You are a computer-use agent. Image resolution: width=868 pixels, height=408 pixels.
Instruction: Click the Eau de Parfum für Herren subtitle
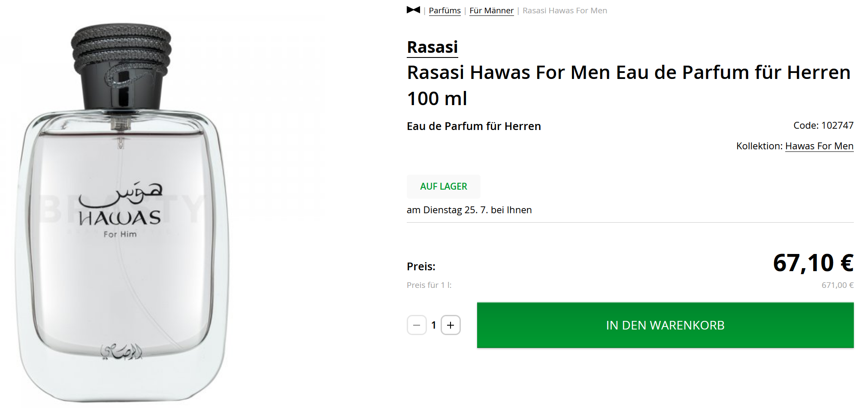(x=474, y=127)
